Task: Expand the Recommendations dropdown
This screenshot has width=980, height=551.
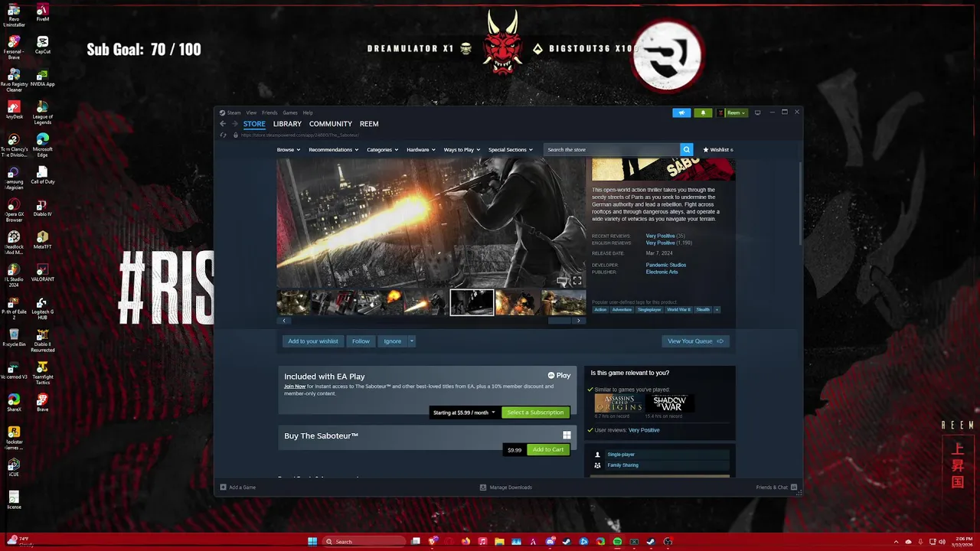Action: tap(334, 150)
